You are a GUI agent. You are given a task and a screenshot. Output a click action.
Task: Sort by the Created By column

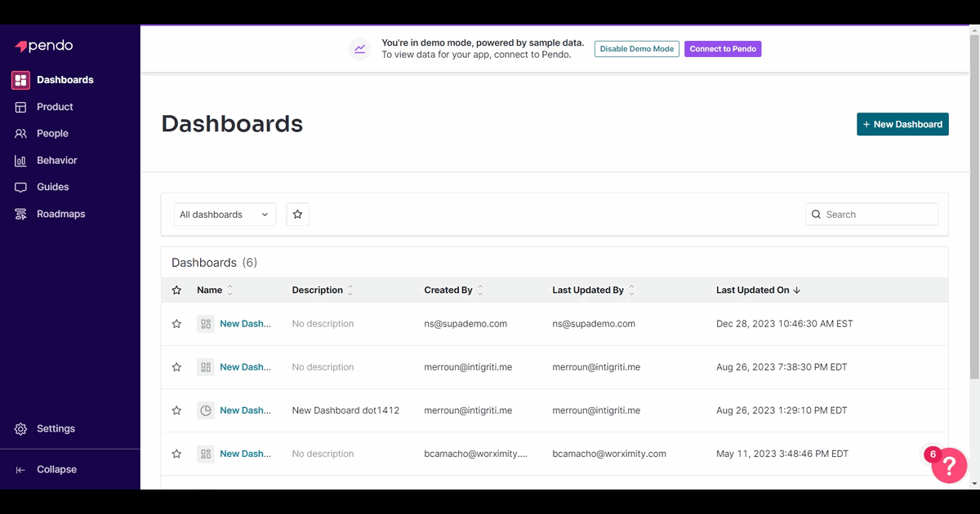[453, 290]
